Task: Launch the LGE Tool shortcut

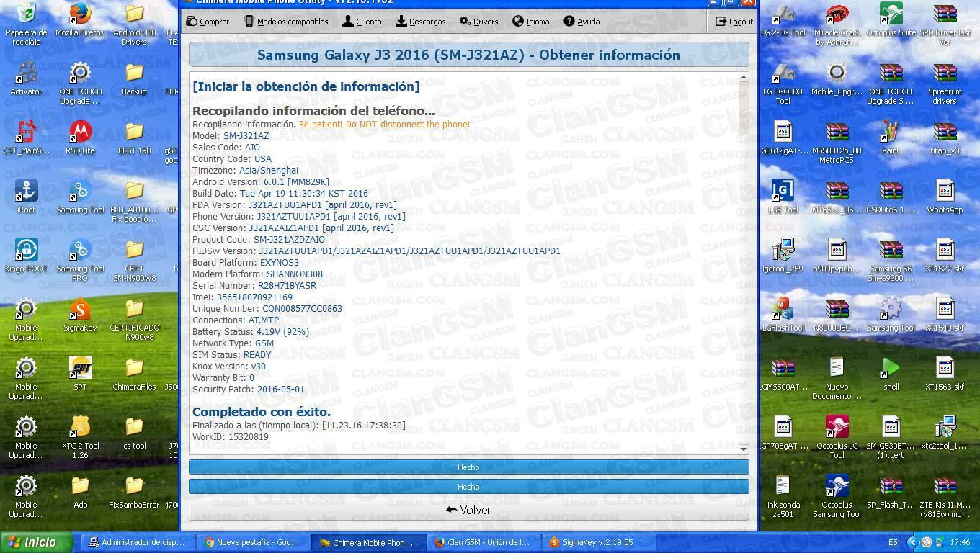Action: click(x=783, y=197)
